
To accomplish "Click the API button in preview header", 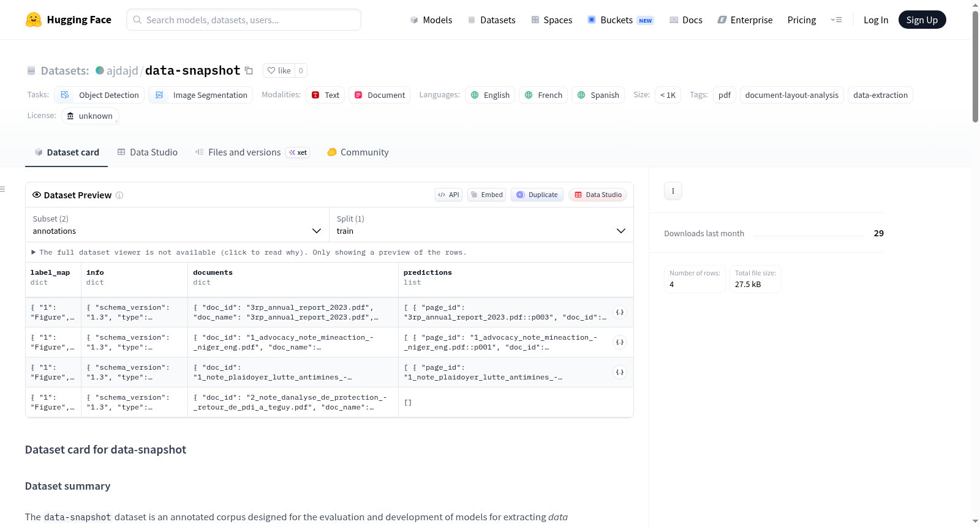I will click(448, 195).
